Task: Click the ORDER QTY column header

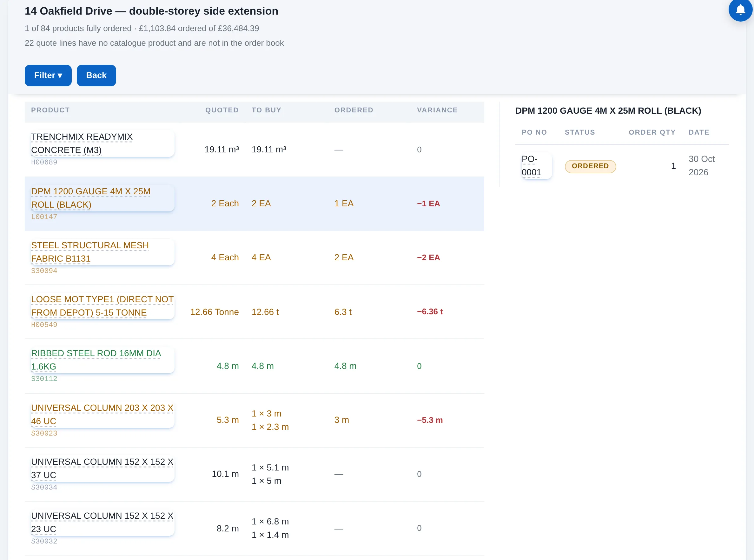Action: pos(652,132)
